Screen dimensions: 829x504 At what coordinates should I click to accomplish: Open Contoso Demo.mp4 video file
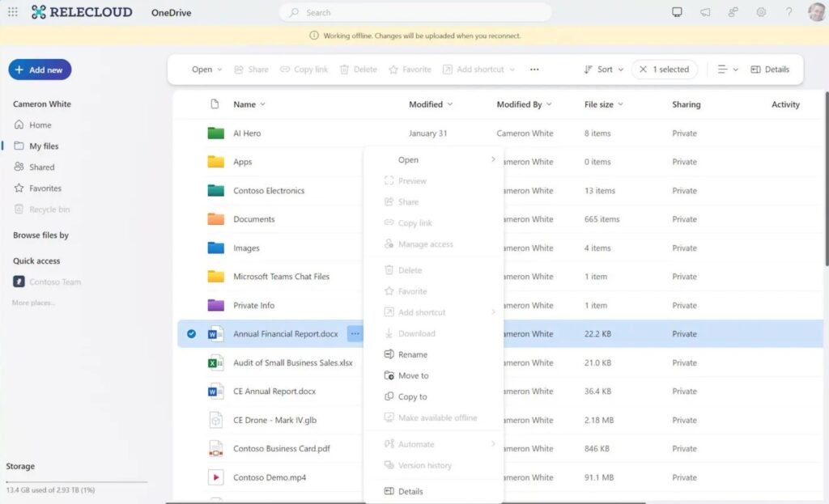pyautogui.click(x=270, y=477)
